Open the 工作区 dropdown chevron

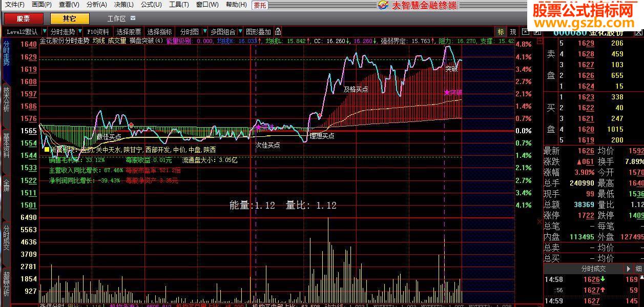pos(133,18)
